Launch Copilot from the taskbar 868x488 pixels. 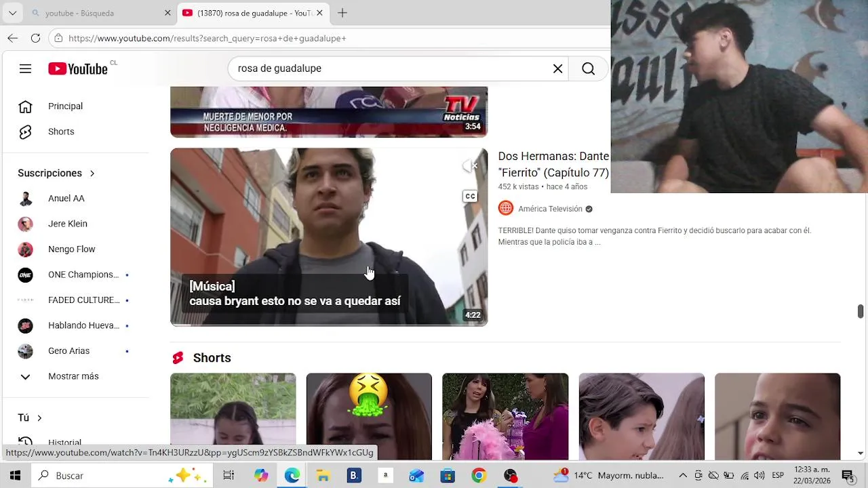tap(261, 476)
